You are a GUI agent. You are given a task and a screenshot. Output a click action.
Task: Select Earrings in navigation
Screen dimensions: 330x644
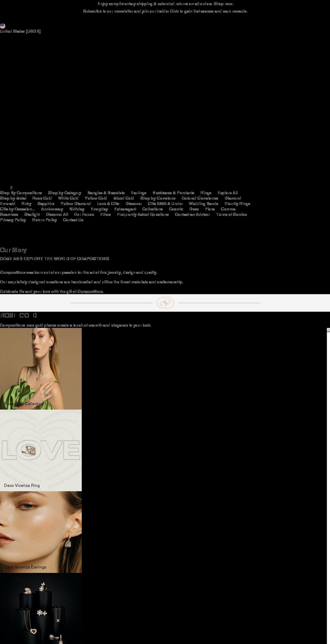click(x=139, y=193)
